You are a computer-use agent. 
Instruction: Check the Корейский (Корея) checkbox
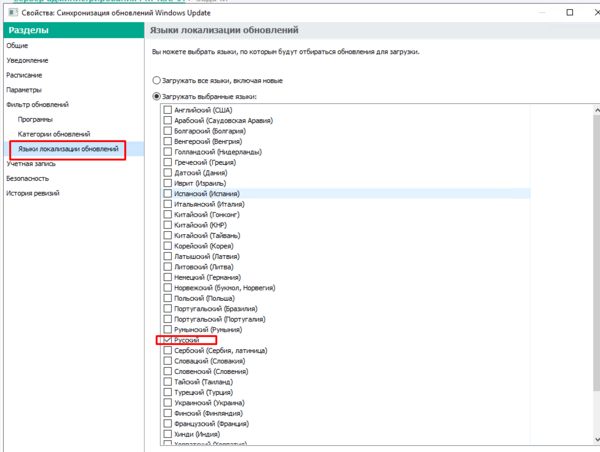click(x=168, y=246)
